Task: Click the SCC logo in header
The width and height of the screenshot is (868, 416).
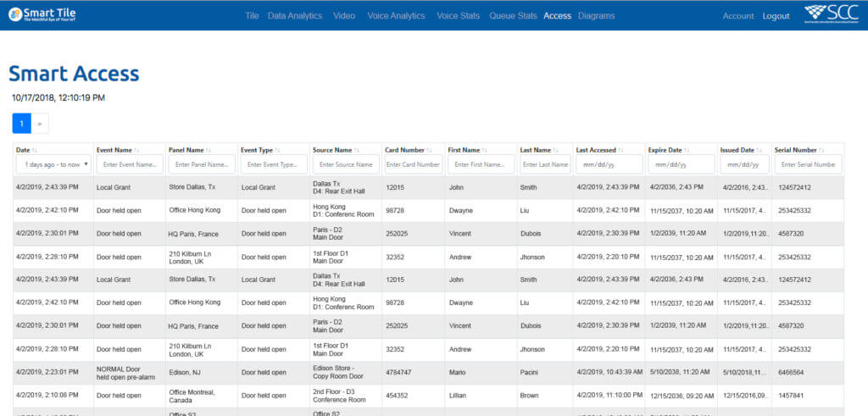Action: point(832,14)
